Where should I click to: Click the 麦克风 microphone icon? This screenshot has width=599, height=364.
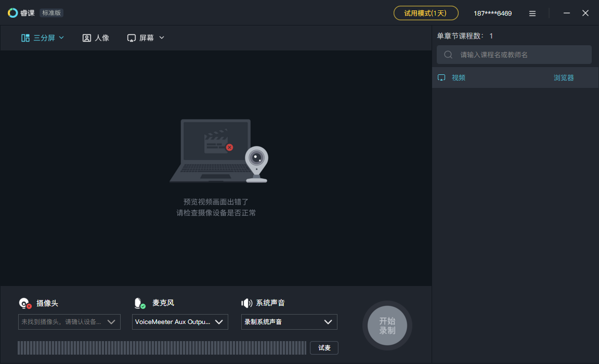tap(139, 303)
